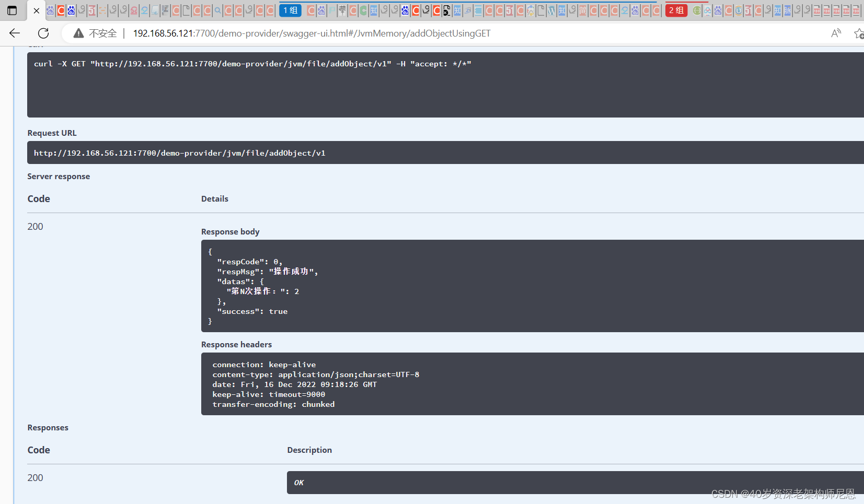Viewport: 864px width, 504px height.
Task: Click the 'Responses' section heading
Action: (48, 428)
